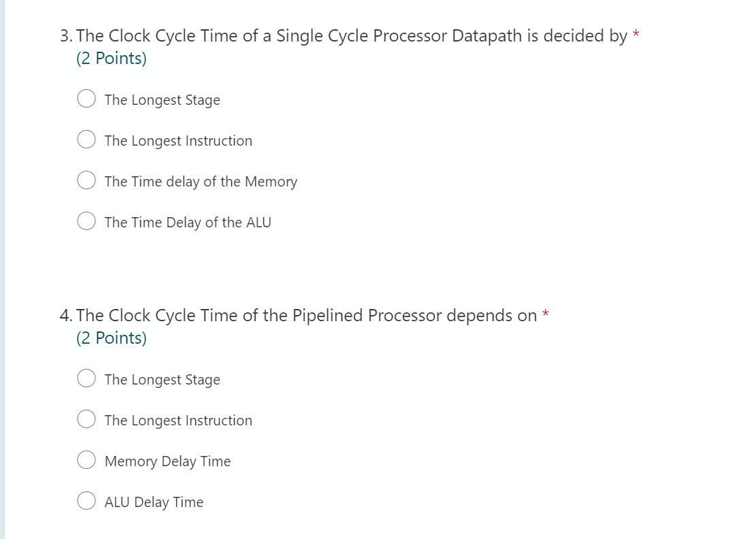Image resolution: width=756 pixels, height=539 pixels.
Task: Select "The Longest Instruction" for question 4
Action: 86,419
